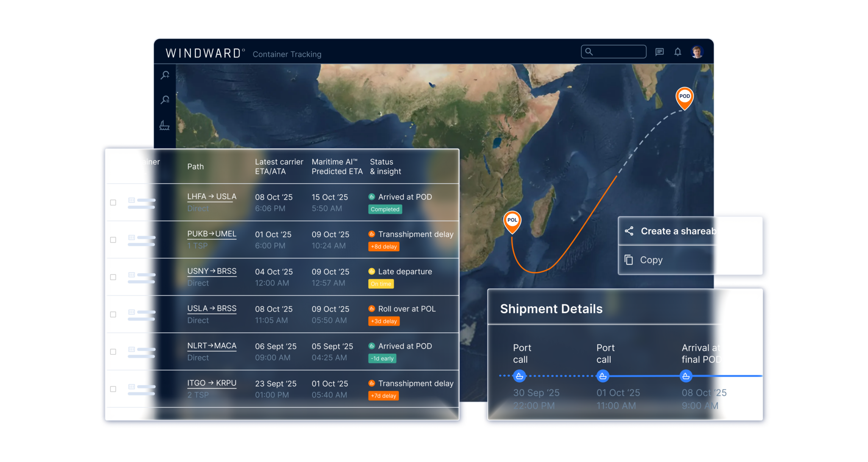The width and height of the screenshot is (868, 462).
Task: Open notifications via the bell icon
Action: pos(678,52)
